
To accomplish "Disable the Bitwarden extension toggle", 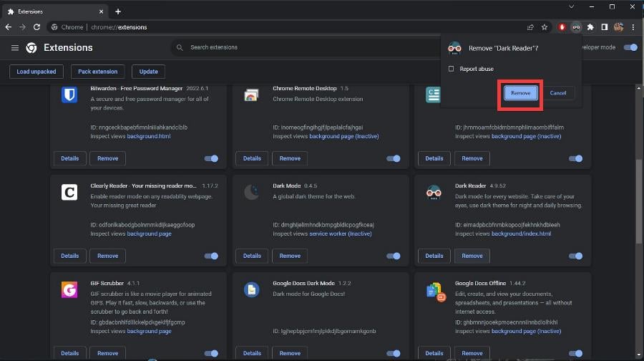I will [211, 158].
